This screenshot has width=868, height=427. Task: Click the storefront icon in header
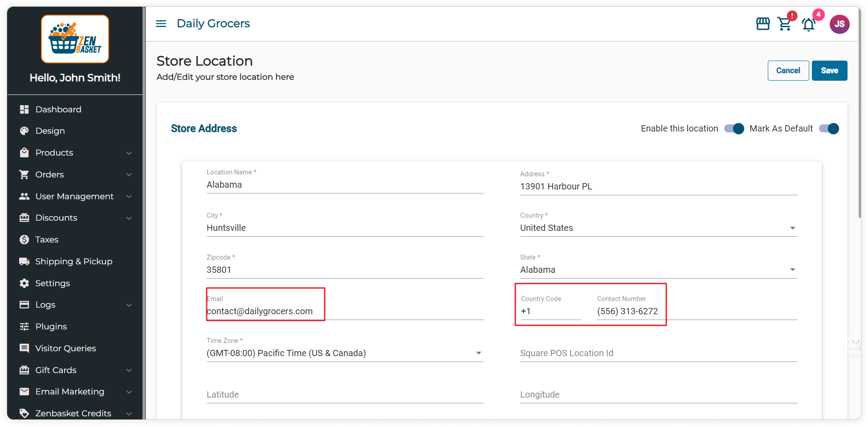[762, 24]
